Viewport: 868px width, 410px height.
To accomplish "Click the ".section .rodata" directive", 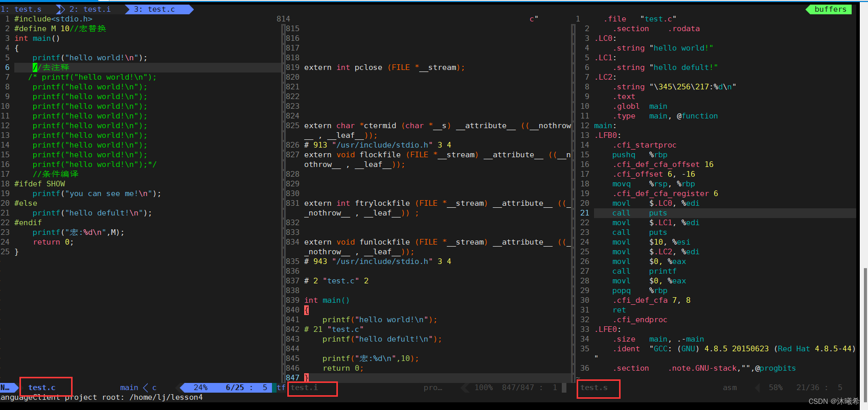I will pyautogui.click(x=656, y=29).
